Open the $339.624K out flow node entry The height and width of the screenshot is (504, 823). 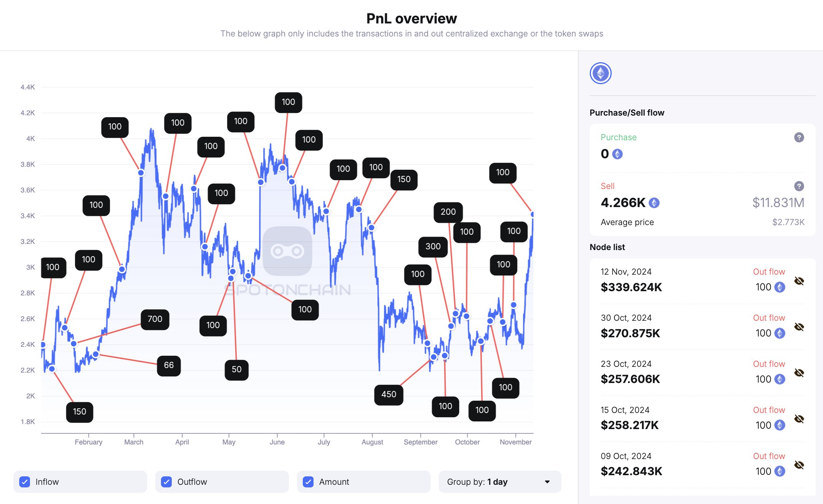(631, 287)
